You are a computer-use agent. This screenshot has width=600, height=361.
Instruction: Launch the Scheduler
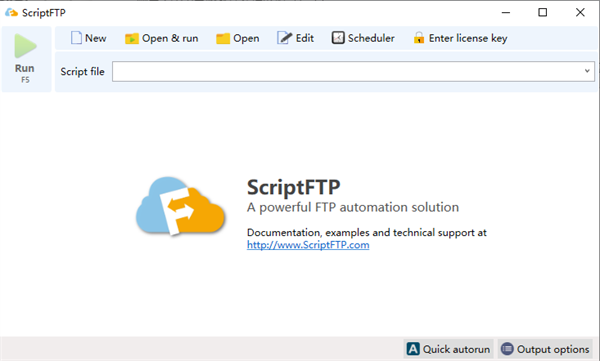[x=363, y=38]
